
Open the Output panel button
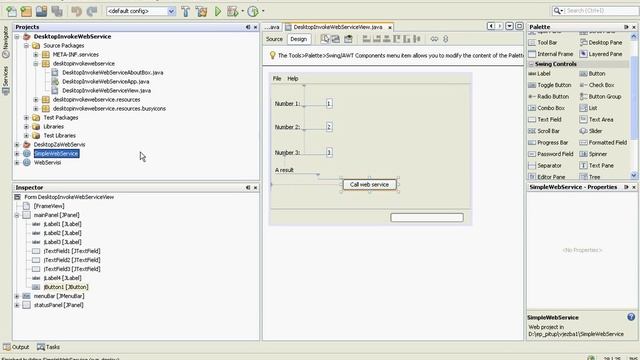pos(16,347)
